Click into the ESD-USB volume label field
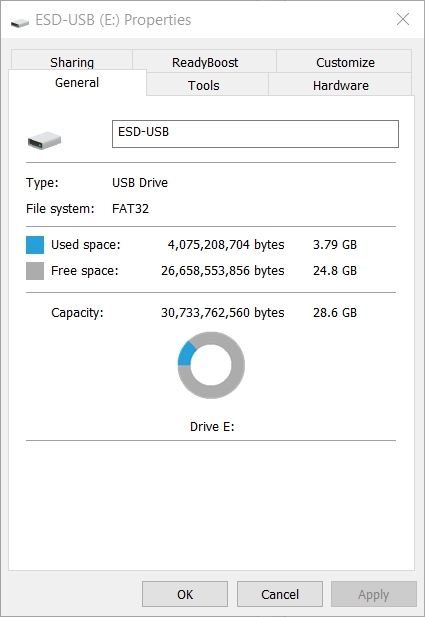Screen dimensions: 425x617 coord(255,134)
